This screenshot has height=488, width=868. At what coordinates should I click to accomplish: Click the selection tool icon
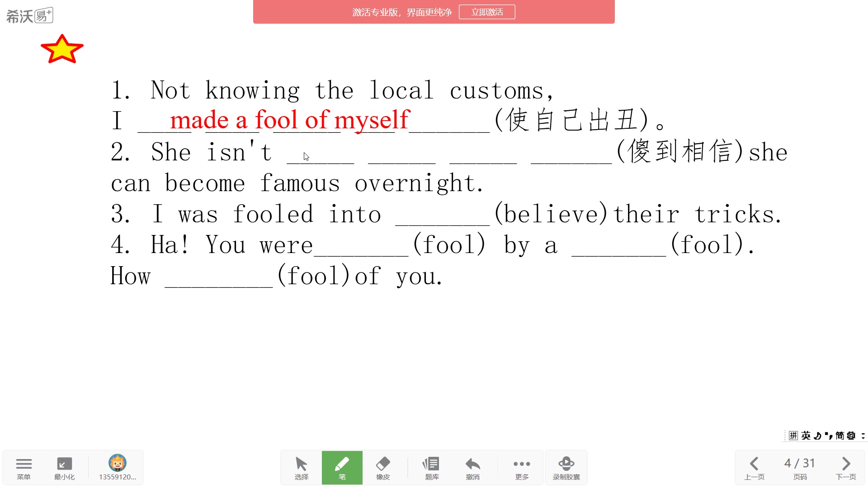pyautogui.click(x=301, y=467)
